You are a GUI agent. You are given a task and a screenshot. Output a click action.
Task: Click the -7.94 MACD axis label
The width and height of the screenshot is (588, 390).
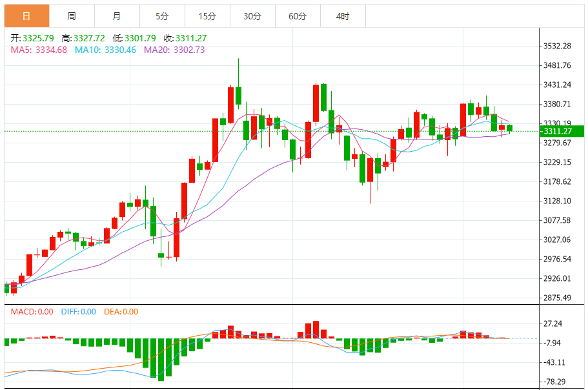552,343
